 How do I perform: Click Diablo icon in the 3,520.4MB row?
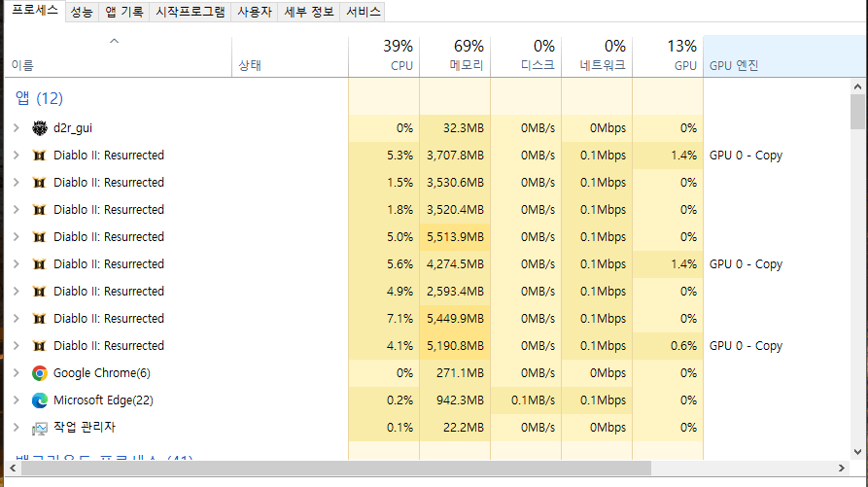[x=39, y=209]
